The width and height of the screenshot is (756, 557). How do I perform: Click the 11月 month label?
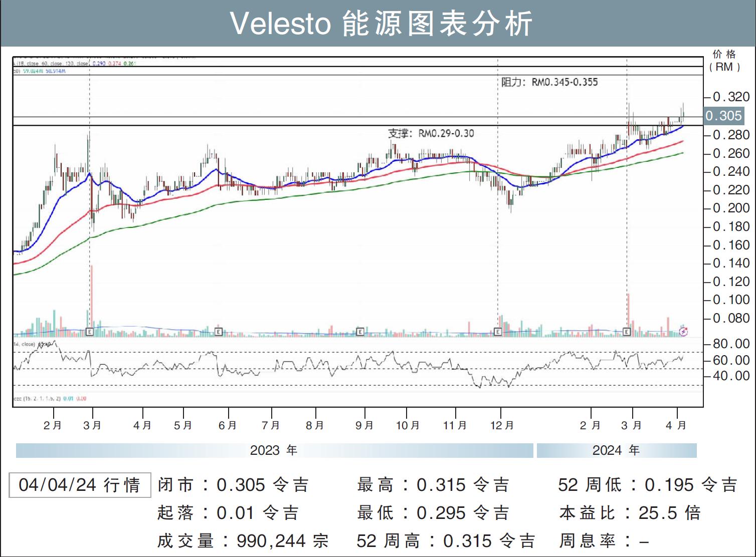pos(455,425)
